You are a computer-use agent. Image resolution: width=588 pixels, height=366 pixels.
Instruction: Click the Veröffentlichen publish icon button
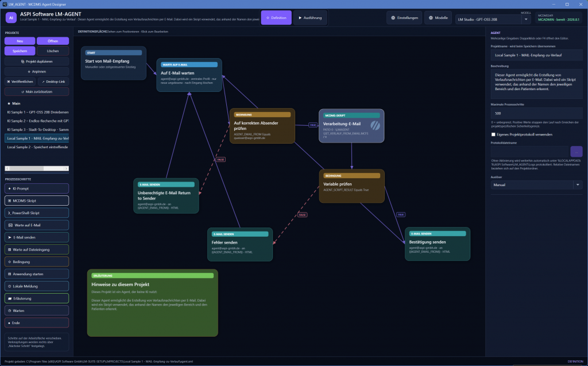(x=20, y=82)
